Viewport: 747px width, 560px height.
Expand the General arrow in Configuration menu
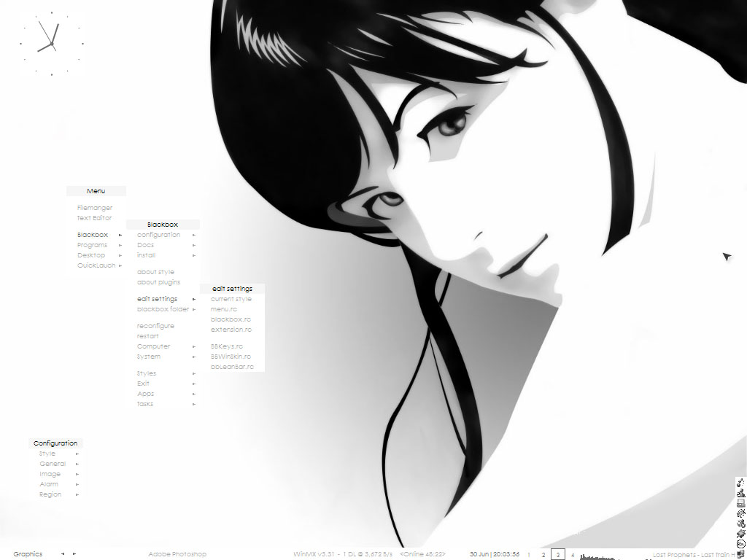77,464
